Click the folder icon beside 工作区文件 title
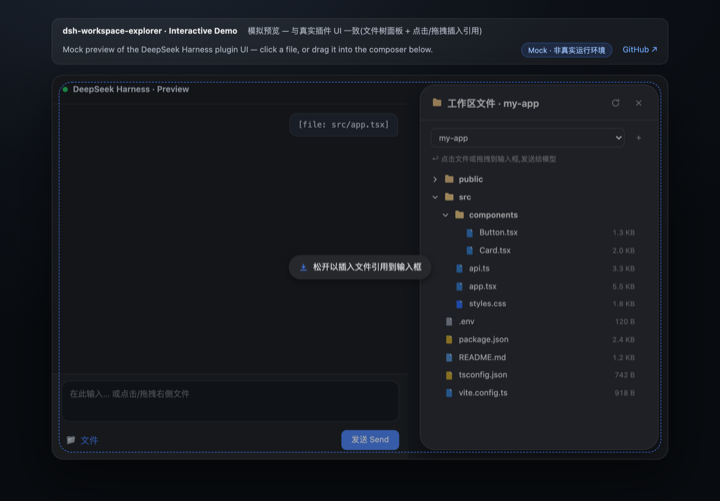The height and width of the screenshot is (501, 720). click(x=437, y=103)
